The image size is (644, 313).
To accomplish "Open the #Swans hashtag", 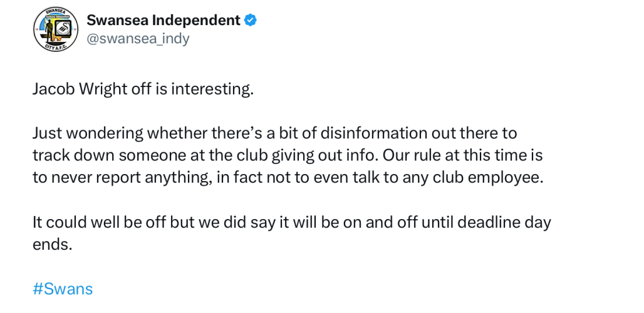I will [62, 289].
